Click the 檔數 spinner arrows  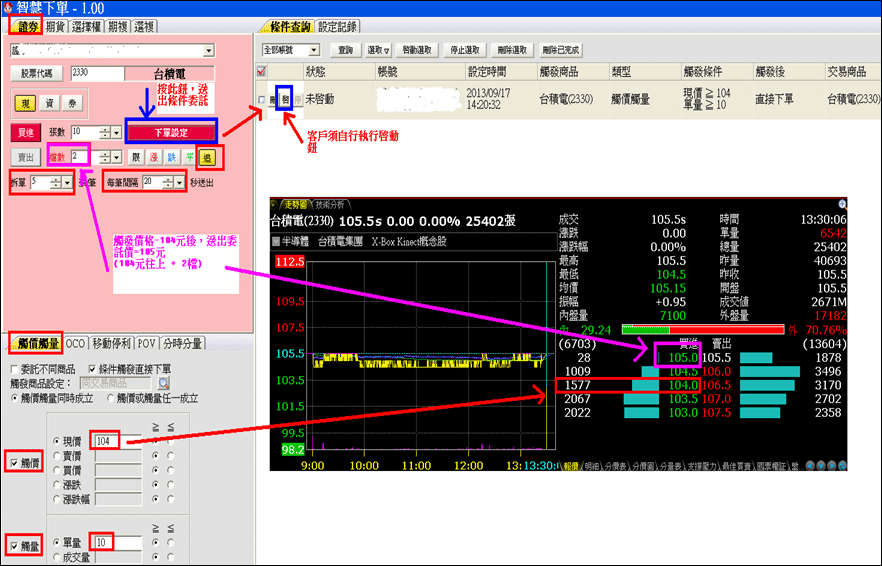coord(105,158)
